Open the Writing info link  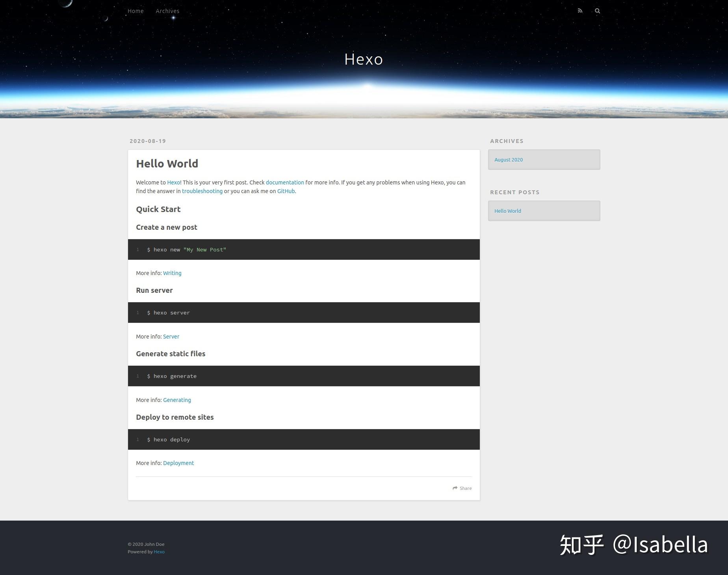click(x=172, y=273)
